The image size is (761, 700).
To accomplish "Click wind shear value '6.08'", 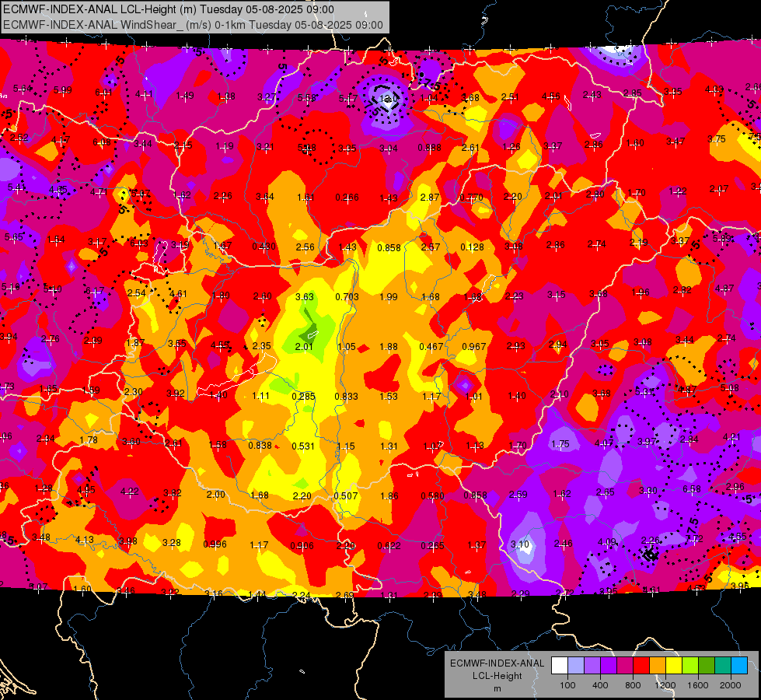I will (102, 142).
